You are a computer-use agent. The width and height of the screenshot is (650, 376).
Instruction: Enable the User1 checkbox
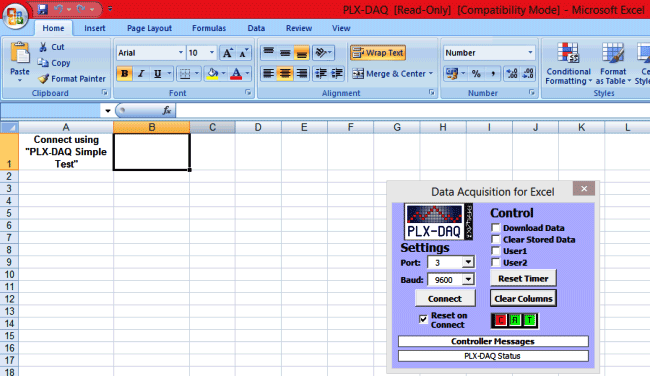(x=496, y=251)
